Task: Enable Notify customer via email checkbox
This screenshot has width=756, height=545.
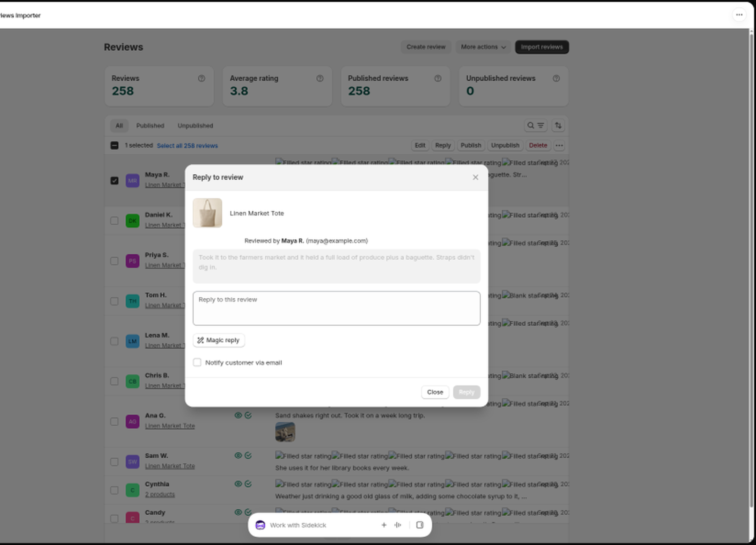Action: (x=197, y=362)
